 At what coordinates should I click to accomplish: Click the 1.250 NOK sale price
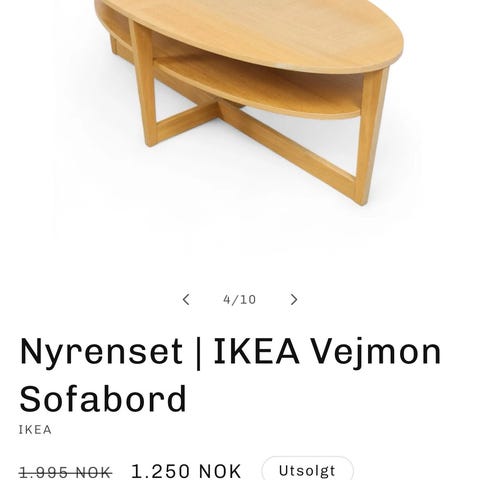[x=186, y=471]
